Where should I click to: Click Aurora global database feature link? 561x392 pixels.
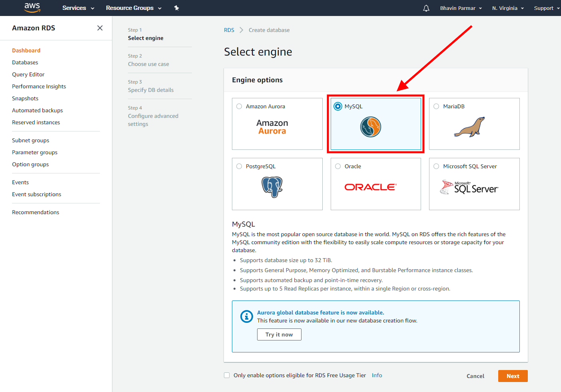[321, 312]
